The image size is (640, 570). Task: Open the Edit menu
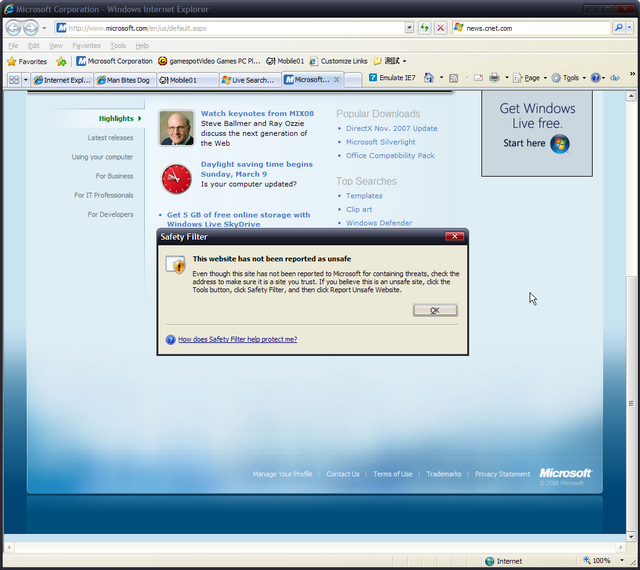(33, 46)
